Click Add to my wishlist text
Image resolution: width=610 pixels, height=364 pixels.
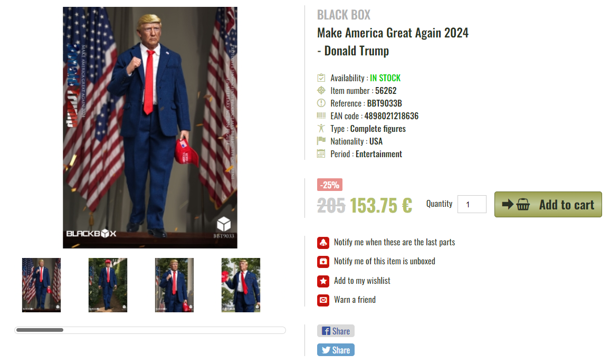[x=362, y=281]
